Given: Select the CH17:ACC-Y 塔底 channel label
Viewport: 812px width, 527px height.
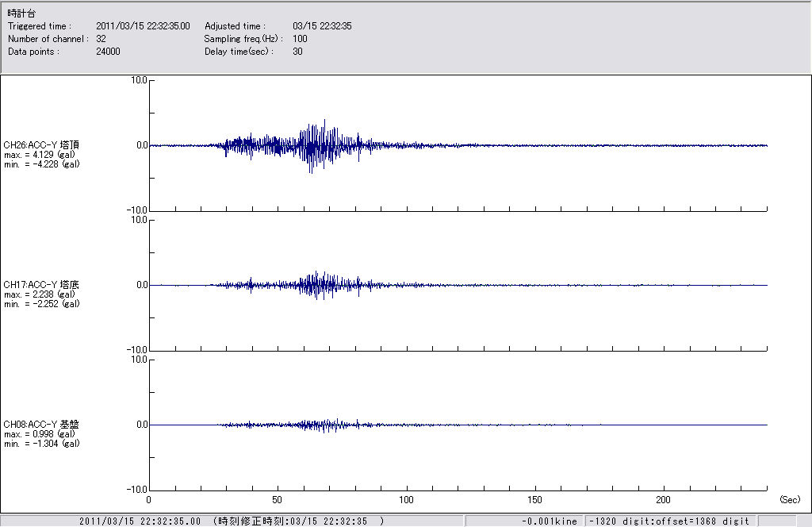Looking at the screenshot, I should (41, 284).
